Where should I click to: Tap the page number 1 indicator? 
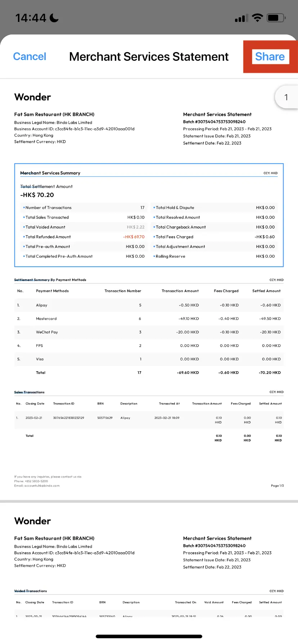pyautogui.click(x=286, y=97)
